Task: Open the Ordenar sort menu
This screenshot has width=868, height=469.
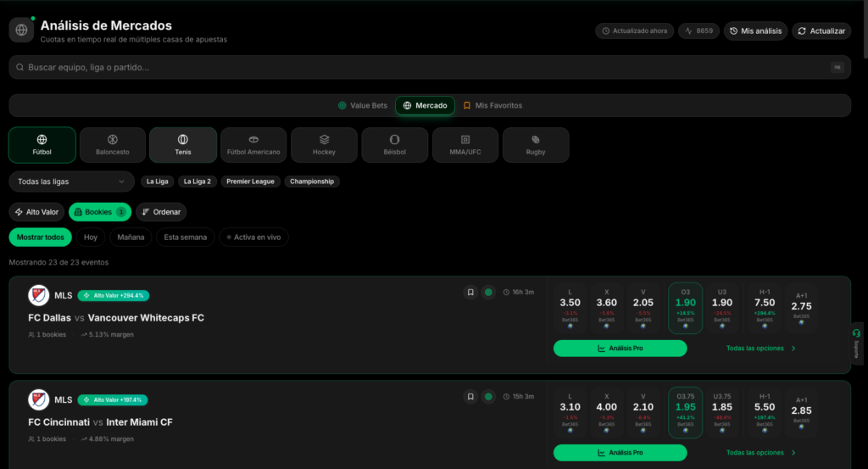Action: click(x=161, y=212)
